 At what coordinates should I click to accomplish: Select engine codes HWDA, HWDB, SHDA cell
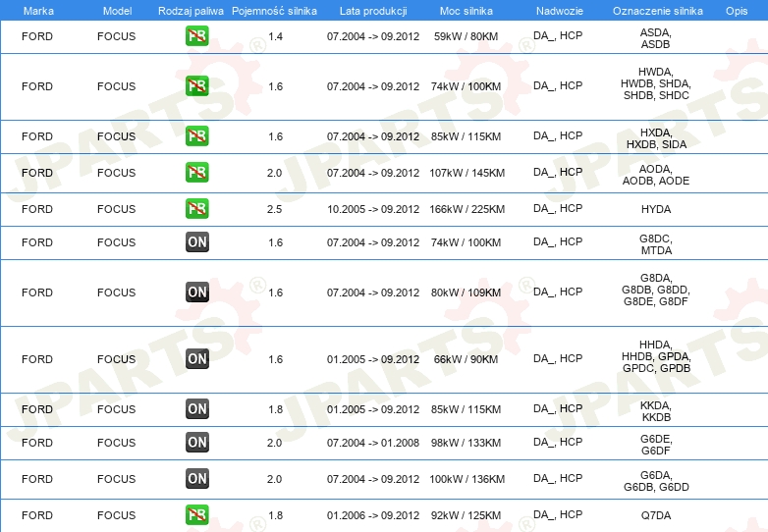tap(656, 83)
